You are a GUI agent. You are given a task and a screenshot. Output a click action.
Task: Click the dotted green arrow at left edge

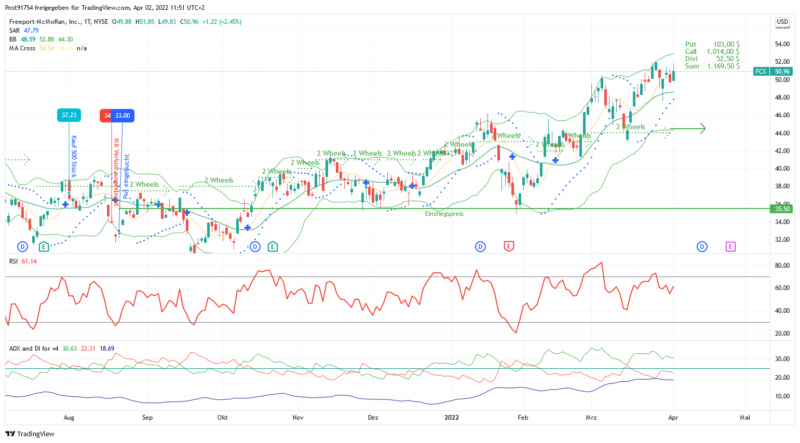tap(16, 160)
